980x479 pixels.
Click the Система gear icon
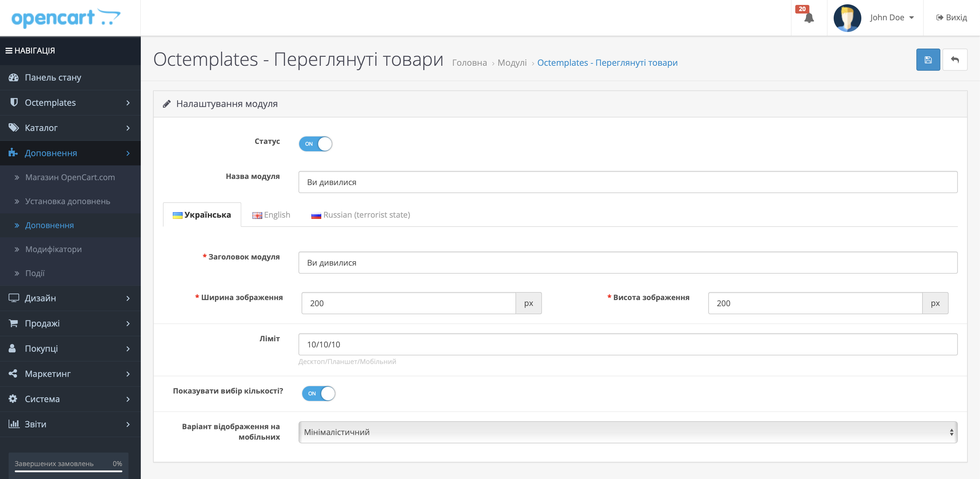[x=13, y=399]
